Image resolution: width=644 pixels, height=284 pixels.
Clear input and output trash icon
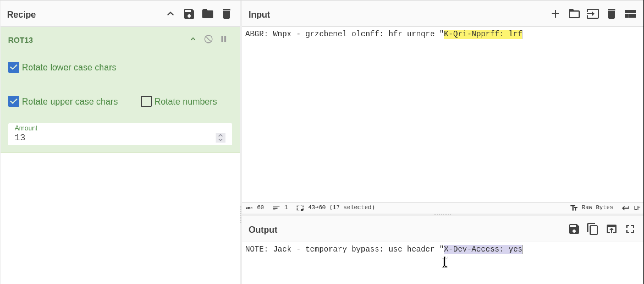pos(611,14)
